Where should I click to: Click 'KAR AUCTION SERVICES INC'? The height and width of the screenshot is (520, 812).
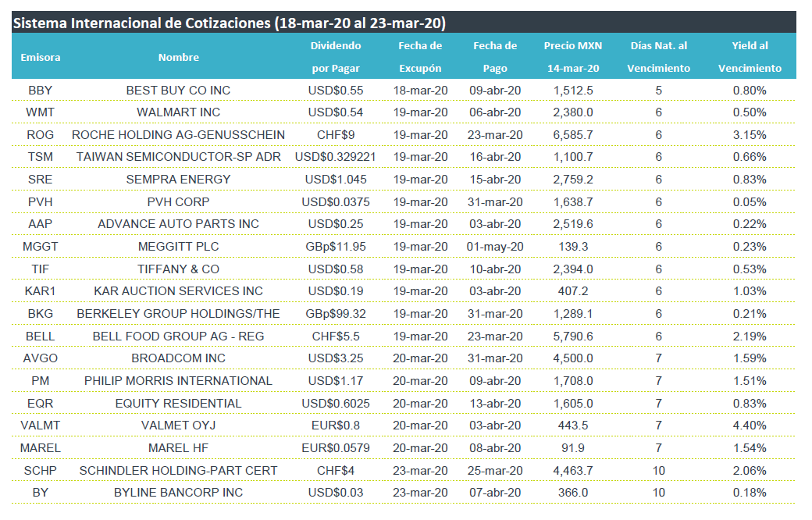(178, 291)
